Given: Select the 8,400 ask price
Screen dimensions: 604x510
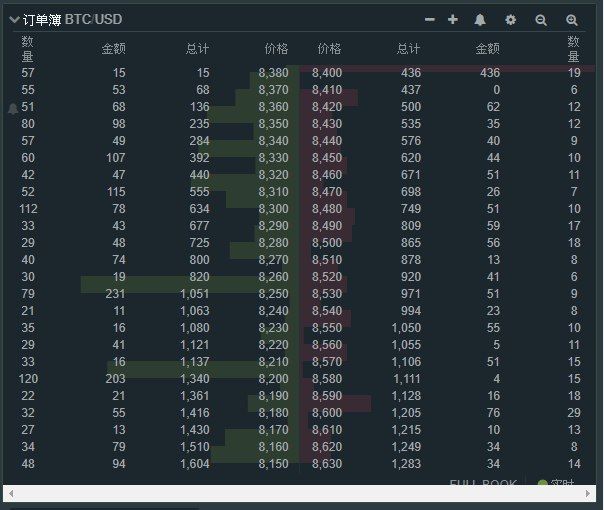Looking at the screenshot, I should coord(326,73).
